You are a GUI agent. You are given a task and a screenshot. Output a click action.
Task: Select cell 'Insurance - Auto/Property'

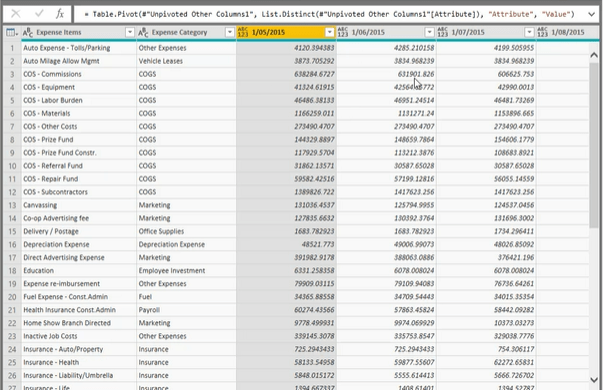pyautogui.click(x=79, y=349)
